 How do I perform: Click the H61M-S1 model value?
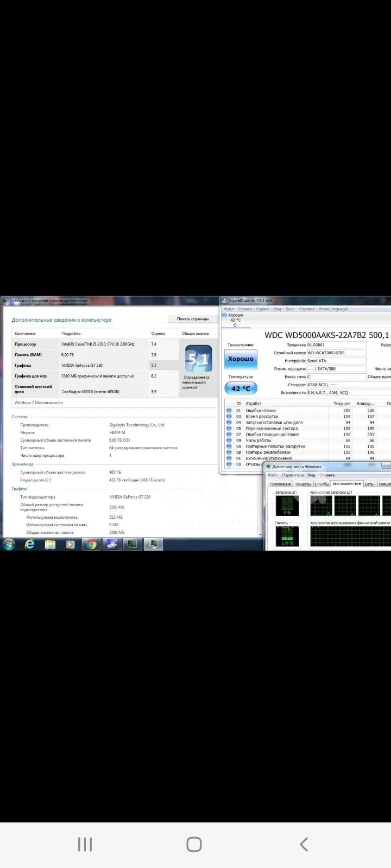coord(117,433)
